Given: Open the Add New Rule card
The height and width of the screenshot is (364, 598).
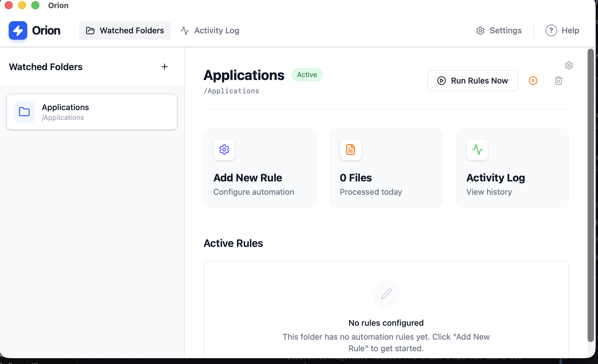Looking at the screenshot, I should point(260,168).
